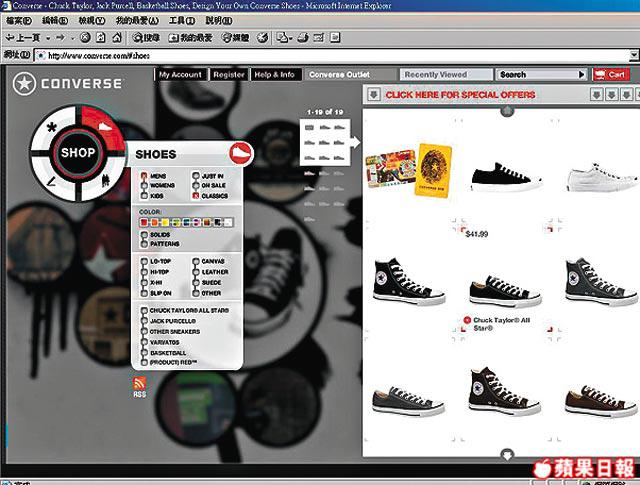
Task: Select the red shoe segment of wheel
Action: [102, 127]
